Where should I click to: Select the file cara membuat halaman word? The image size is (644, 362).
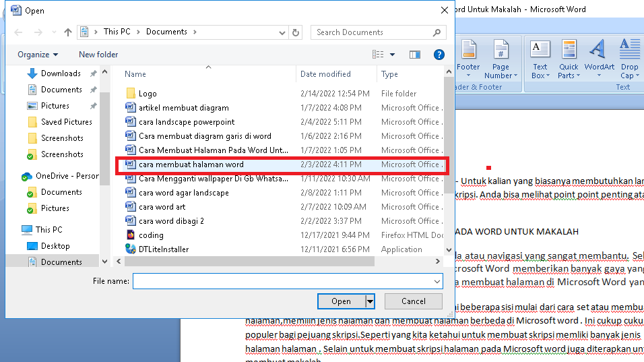point(191,164)
